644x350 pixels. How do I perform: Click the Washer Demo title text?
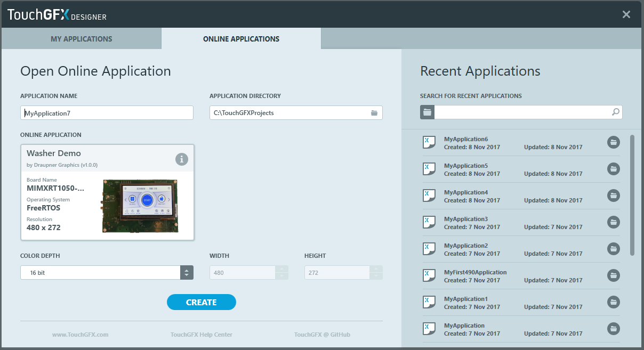click(54, 153)
